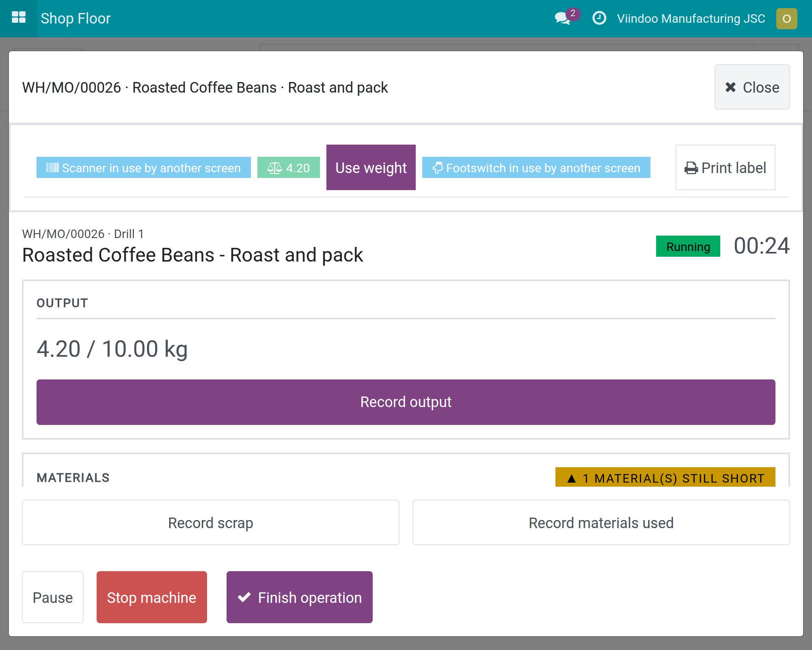Close the work order dialog

point(752,87)
